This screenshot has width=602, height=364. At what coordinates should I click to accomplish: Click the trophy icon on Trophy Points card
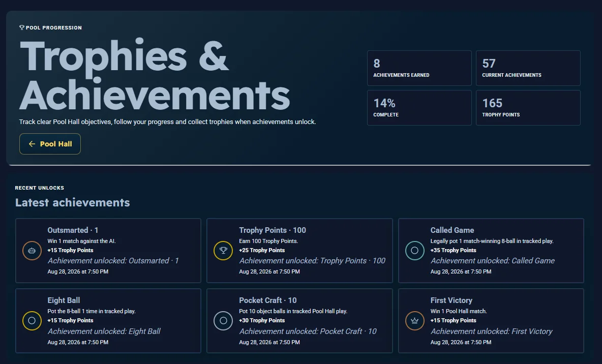(x=223, y=251)
